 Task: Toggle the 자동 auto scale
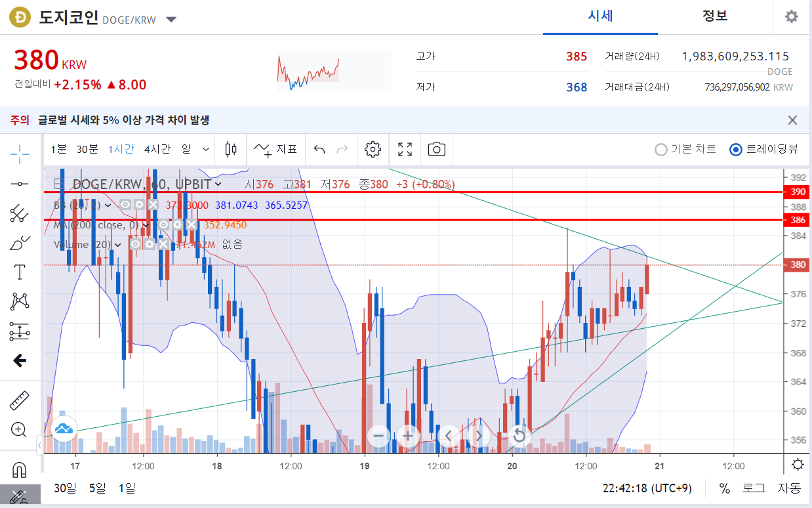click(789, 488)
